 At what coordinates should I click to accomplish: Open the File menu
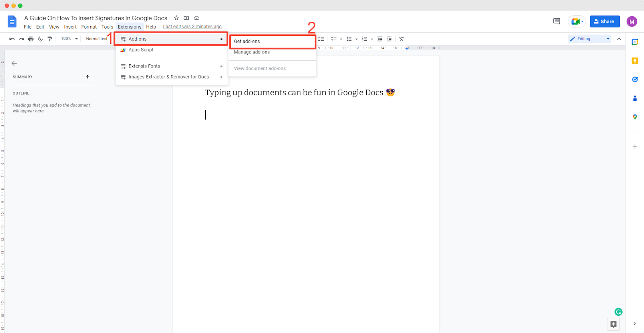(x=27, y=27)
